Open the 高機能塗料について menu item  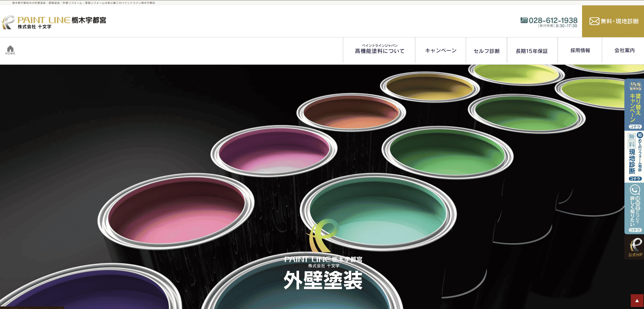click(379, 50)
